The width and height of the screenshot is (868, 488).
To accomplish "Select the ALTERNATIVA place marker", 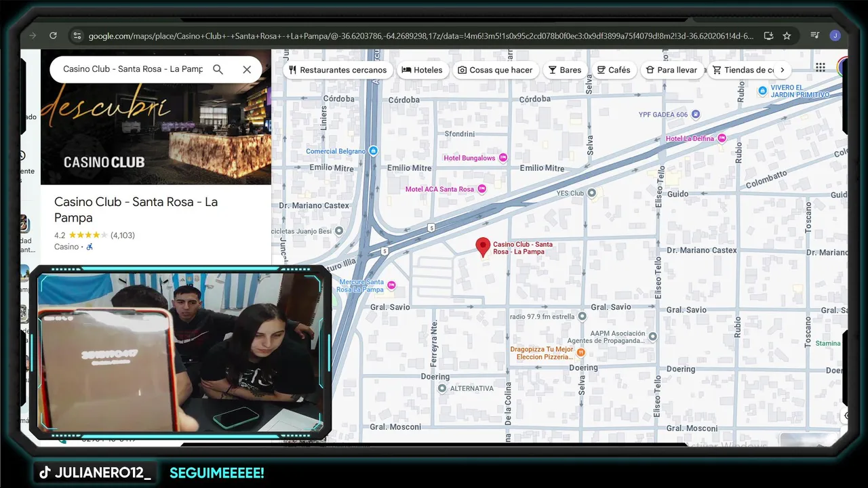I will [442, 388].
